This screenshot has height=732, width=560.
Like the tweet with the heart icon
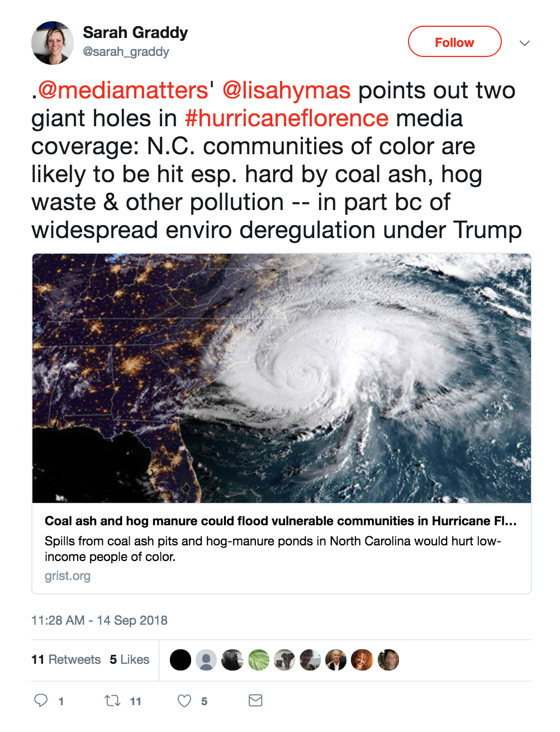coord(184,701)
